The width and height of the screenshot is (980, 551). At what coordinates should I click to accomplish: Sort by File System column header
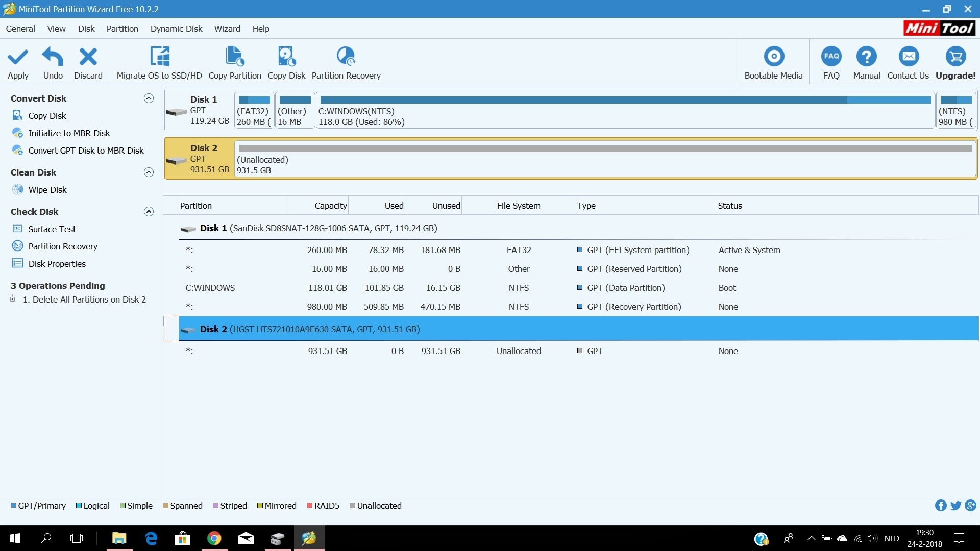[x=519, y=206]
